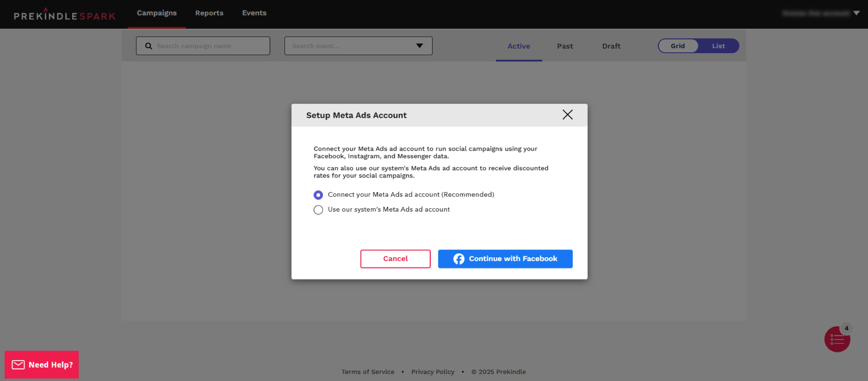Expand the user account menu arrow
The width and height of the screenshot is (868, 381).
pos(856,13)
